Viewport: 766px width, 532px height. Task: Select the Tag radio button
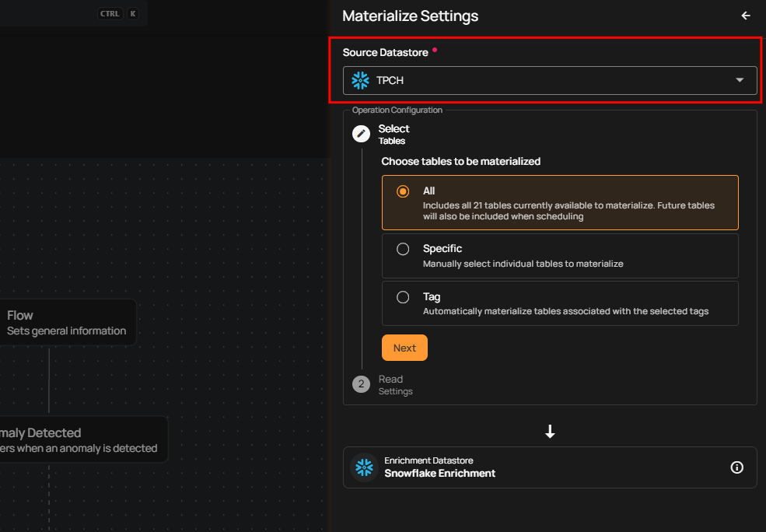(x=403, y=297)
